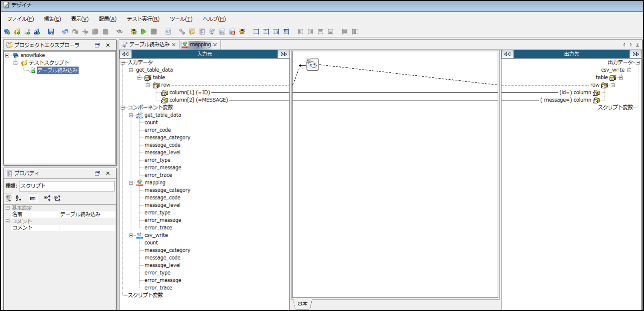
Task: Click the right double-arrow in 入力元 header
Action: (284, 54)
